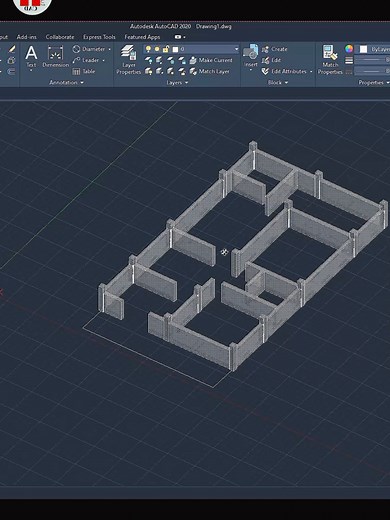Switch to the Add-ins ribbon tab
The height and width of the screenshot is (520, 390).
27,37
